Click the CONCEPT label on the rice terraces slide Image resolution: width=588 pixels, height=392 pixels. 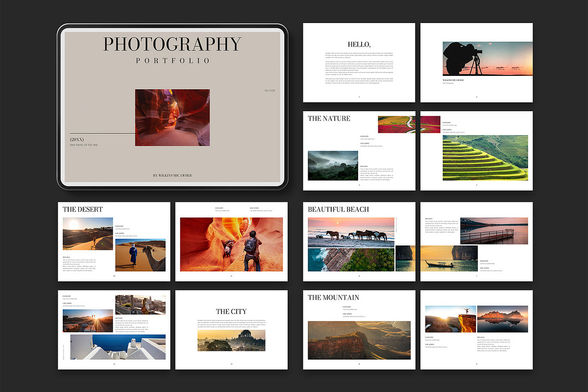click(447, 122)
